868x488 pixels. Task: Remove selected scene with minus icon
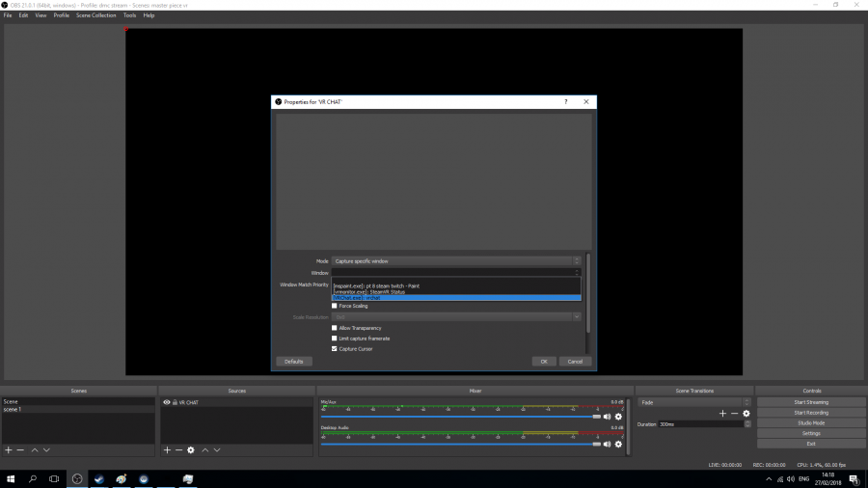tap(20, 449)
